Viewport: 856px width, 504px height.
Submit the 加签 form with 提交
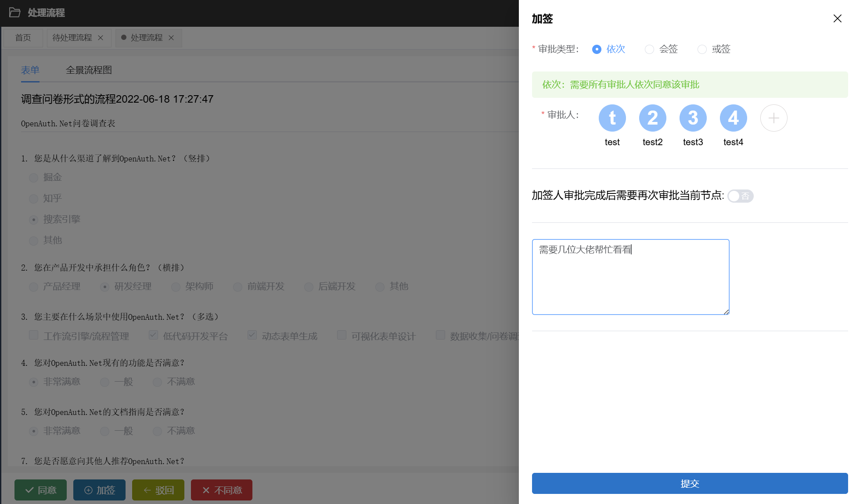click(690, 483)
